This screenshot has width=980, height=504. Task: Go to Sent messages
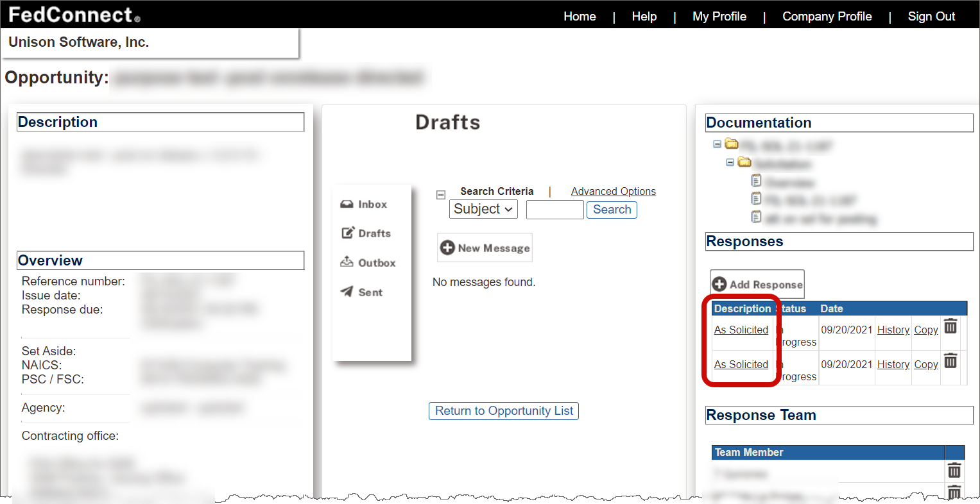point(363,292)
